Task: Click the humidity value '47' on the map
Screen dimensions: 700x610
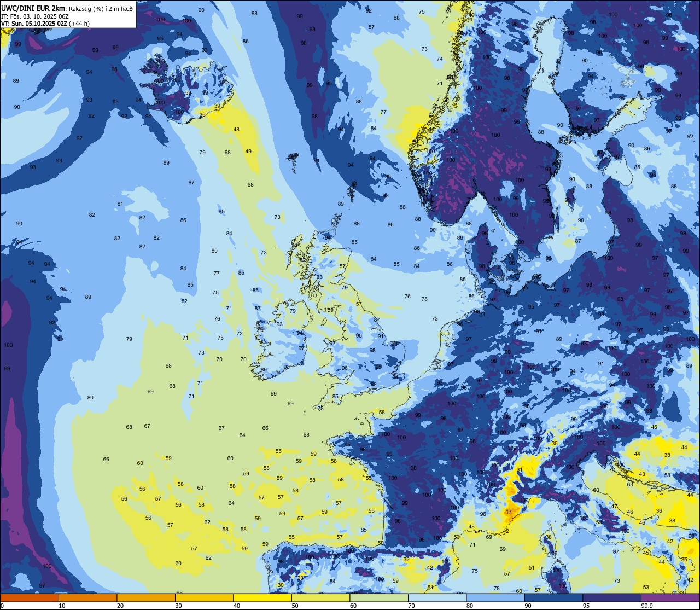Action: point(614,507)
